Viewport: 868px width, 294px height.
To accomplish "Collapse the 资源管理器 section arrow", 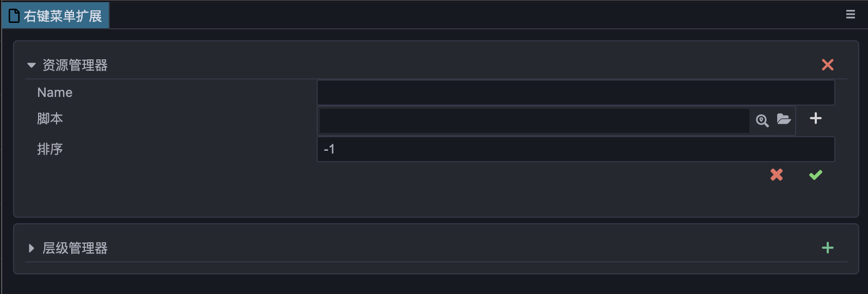I will coord(32,65).
